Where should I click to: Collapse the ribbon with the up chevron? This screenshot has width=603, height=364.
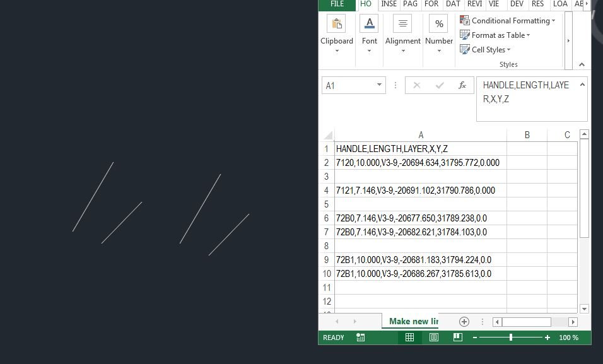(582, 64)
